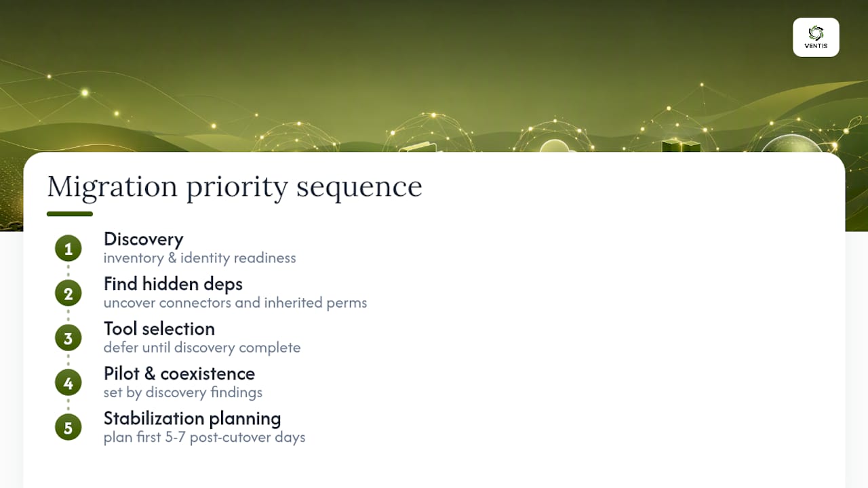
Task: Select the step 3 number circle
Action: pos(68,338)
